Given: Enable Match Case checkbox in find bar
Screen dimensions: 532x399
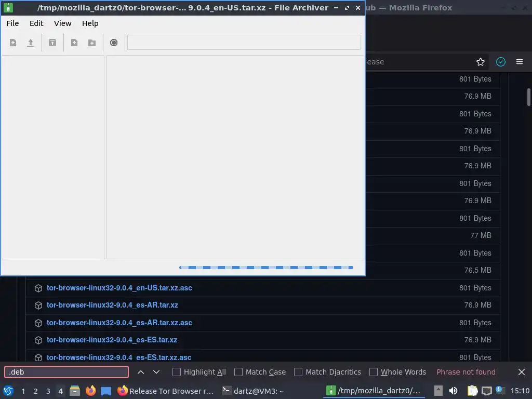Looking at the screenshot, I should [238, 372].
